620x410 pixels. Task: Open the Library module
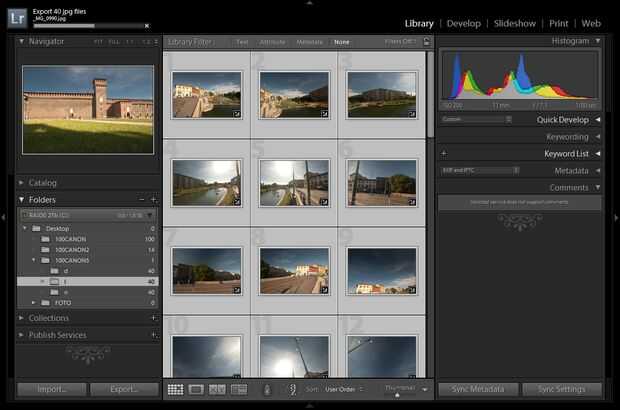pyautogui.click(x=419, y=24)
